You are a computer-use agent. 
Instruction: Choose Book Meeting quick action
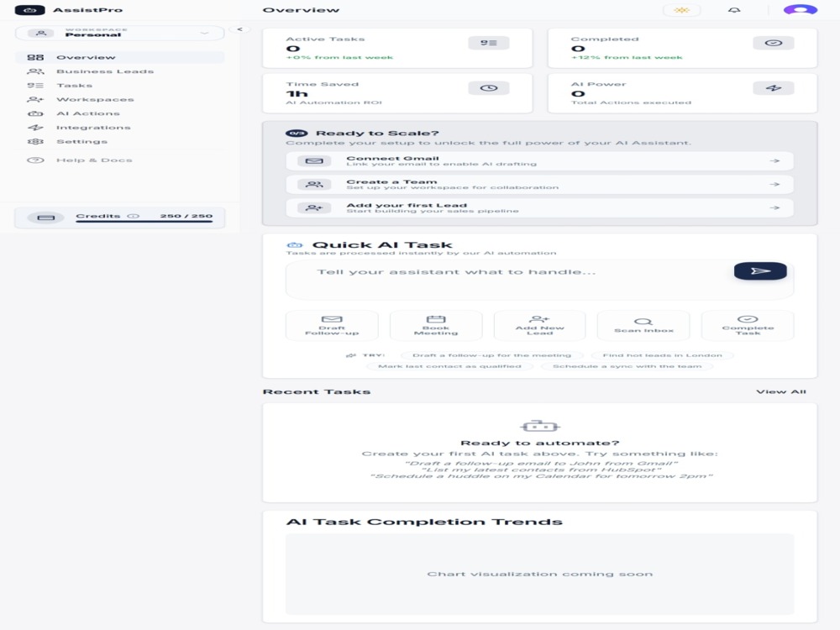[436, 325]
